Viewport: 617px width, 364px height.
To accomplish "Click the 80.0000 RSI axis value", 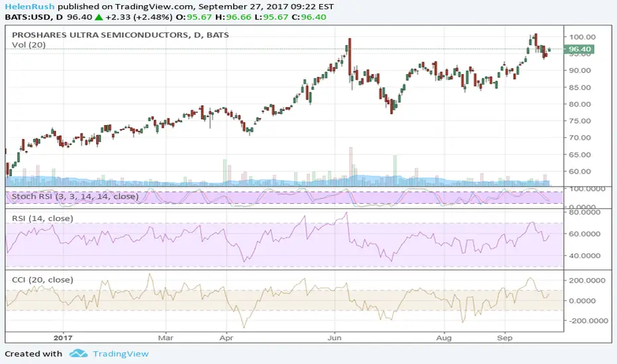I will 585,212.
